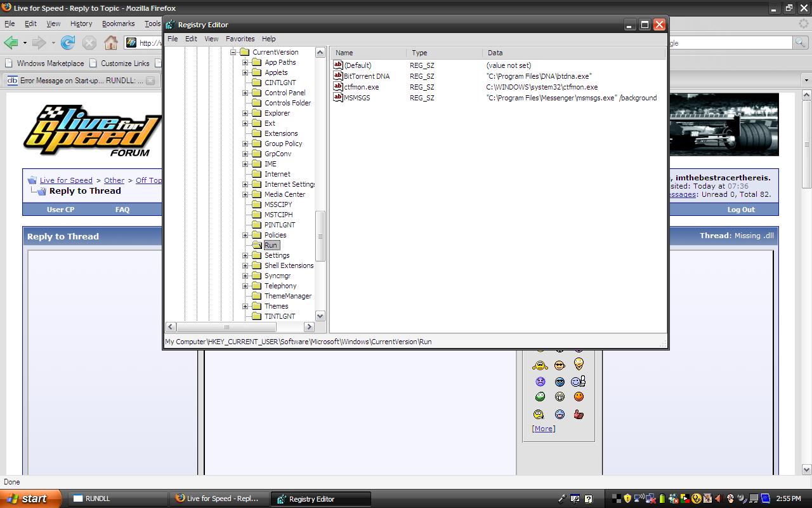Screen dimensions: 812x508
Task: Open the Registry Editor Edit menu
Action: click(x=191, y=39)
